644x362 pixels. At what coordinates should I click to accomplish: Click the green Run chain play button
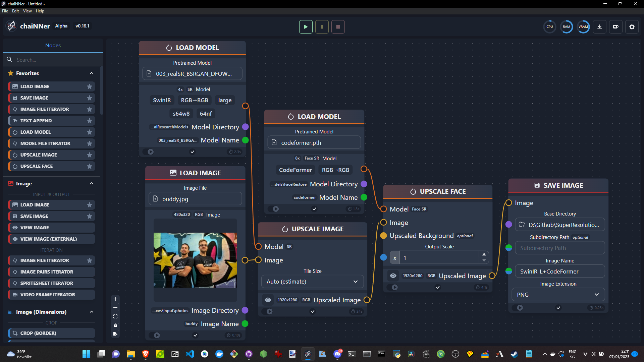point(306,27)
